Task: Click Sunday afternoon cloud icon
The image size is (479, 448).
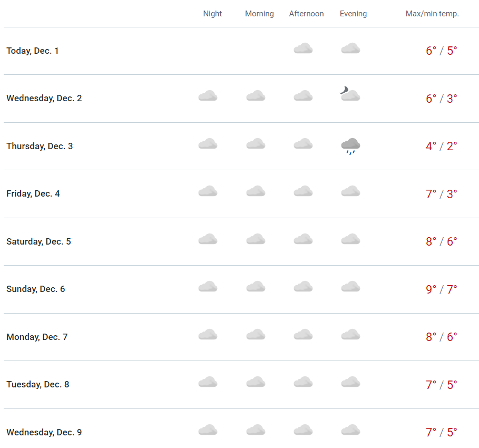Action: coord(303,287)
